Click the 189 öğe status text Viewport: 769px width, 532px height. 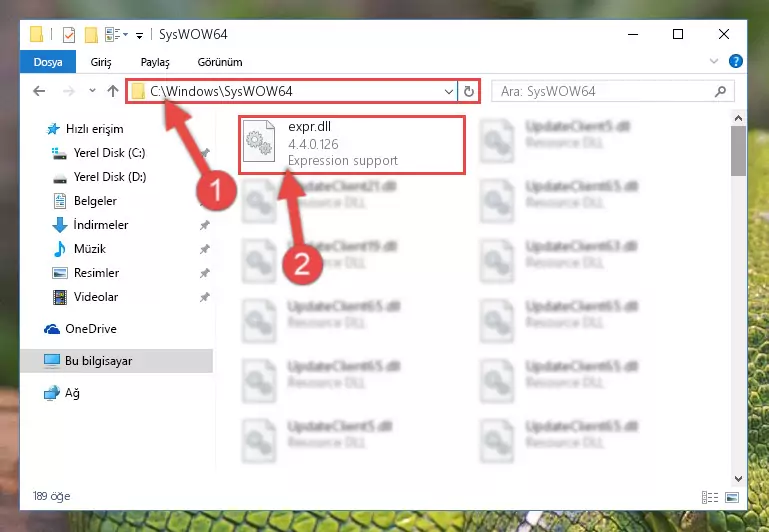(52, 496)
